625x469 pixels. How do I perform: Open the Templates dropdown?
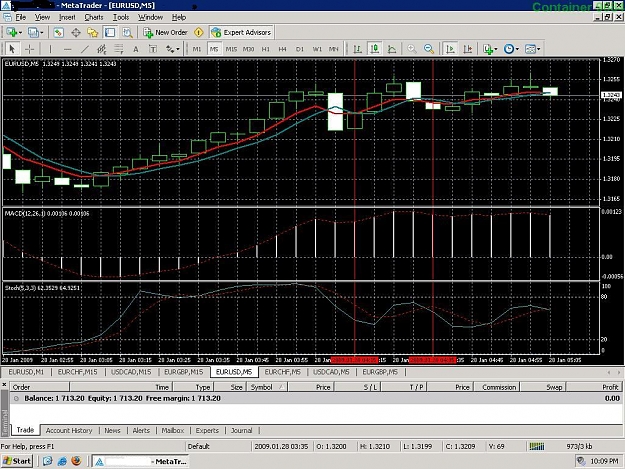533,49
